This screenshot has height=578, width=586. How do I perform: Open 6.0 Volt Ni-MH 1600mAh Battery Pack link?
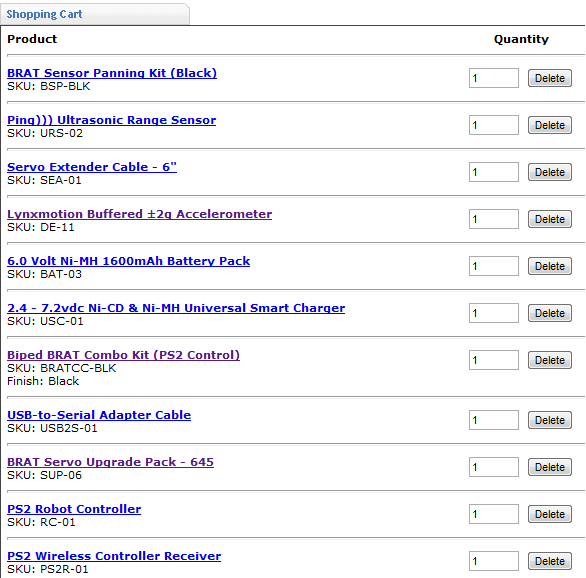[129, 261]
